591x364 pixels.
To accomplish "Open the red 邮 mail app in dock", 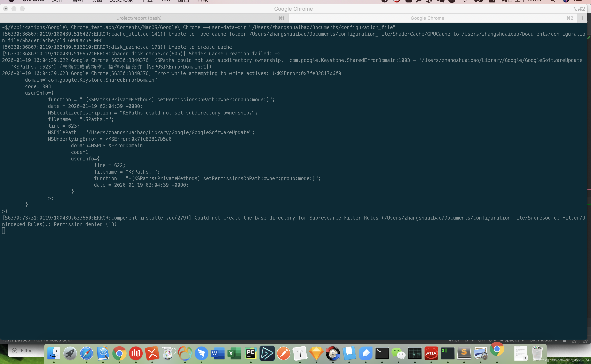I will tap(136, 353).
